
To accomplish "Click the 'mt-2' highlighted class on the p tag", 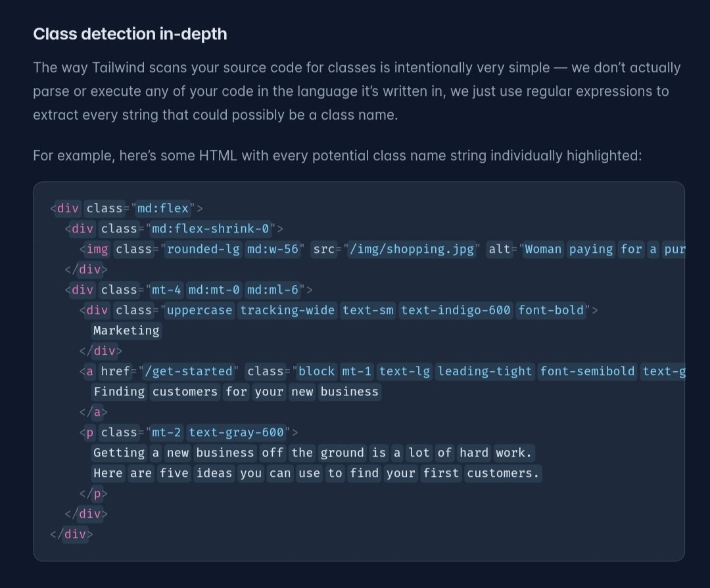I will [x=166, y=432].
